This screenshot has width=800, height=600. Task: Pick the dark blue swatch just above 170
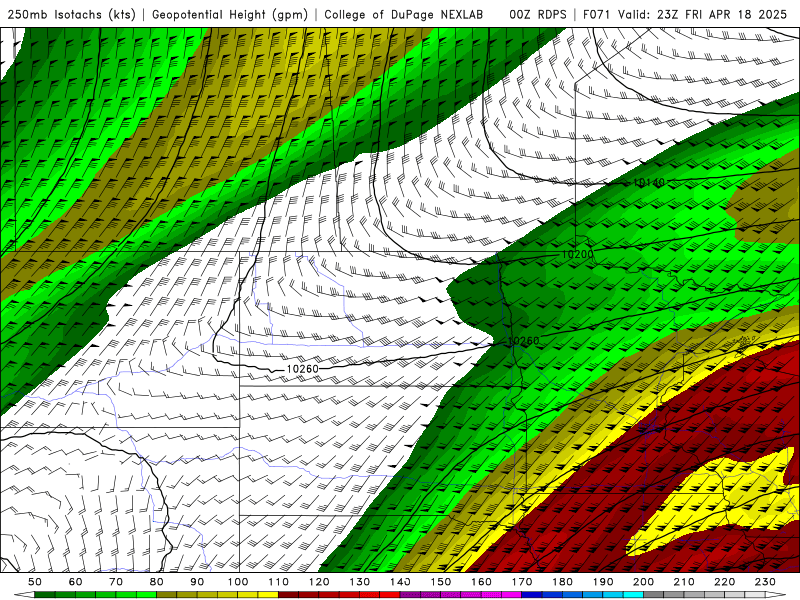coord(532,595)
